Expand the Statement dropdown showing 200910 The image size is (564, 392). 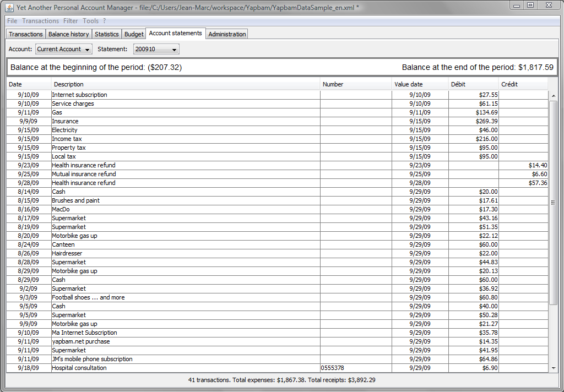[156, 49]
